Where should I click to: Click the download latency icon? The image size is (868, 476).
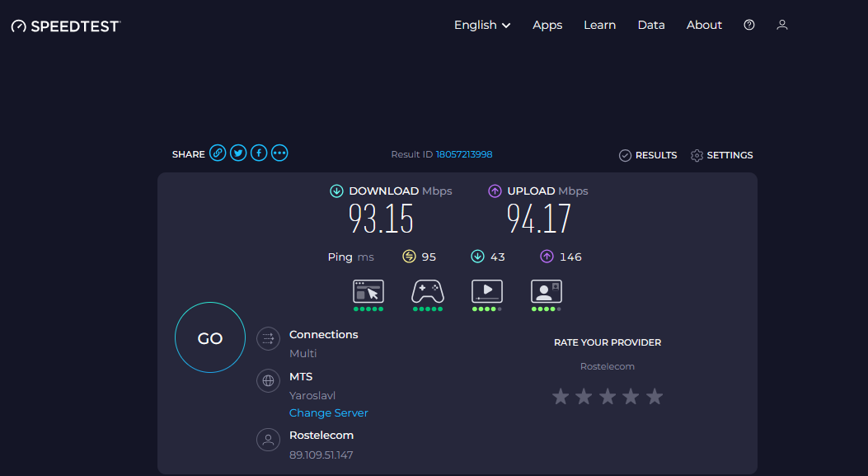[x=477, y=257]
